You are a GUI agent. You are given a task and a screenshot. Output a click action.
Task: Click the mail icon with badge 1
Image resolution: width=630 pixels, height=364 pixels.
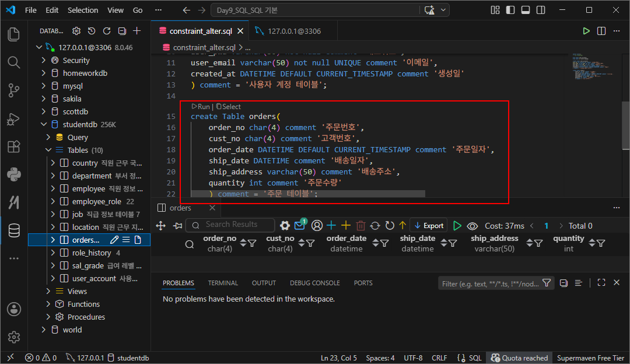click(x=300, y=225)
